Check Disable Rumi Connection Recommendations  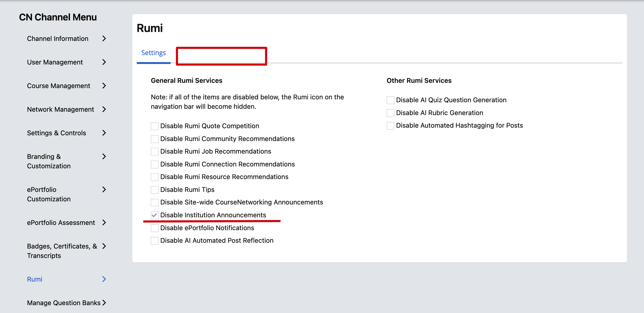point(155,164)
